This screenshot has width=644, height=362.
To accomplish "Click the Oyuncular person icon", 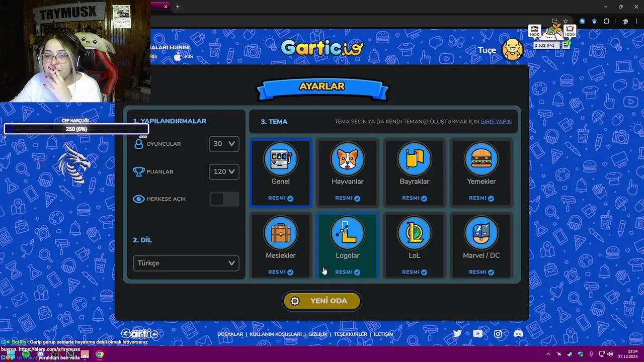I will tap(139, 144).
